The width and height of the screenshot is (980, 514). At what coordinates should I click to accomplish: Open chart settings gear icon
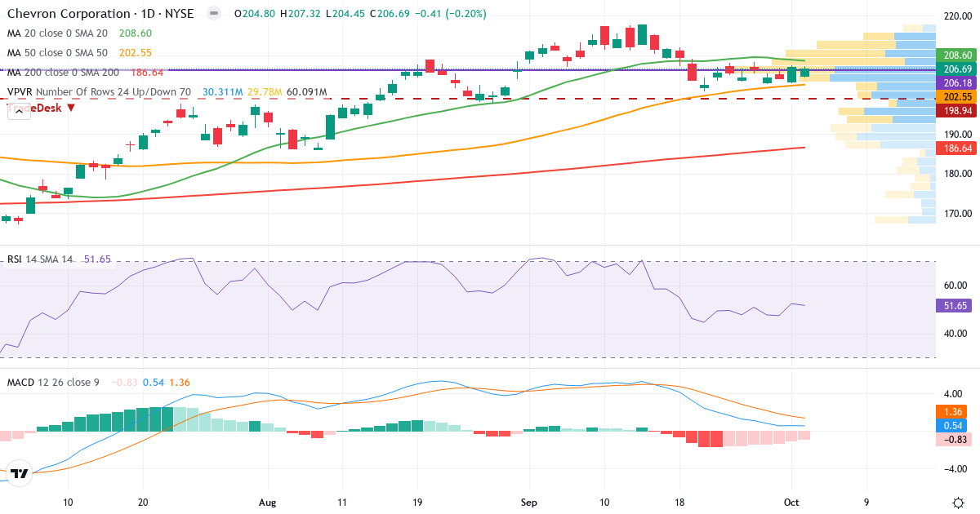pyautogui.click(x=958, y=503)
